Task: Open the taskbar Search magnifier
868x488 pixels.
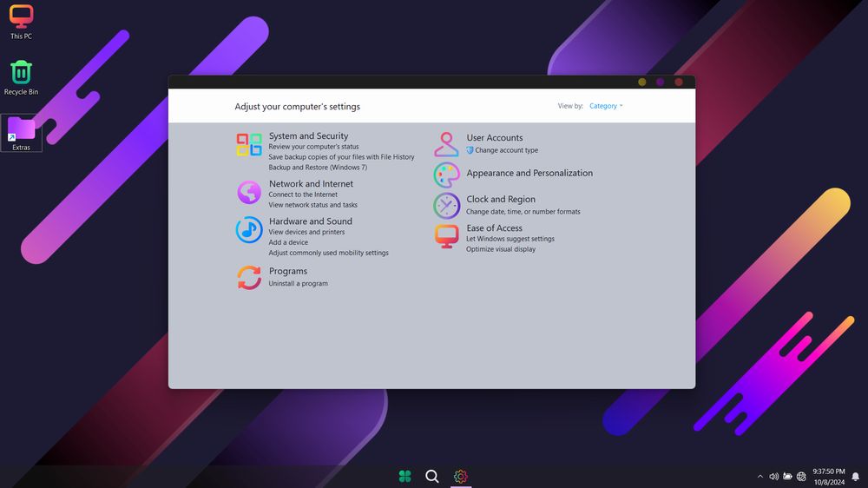Action: (432, 476)
